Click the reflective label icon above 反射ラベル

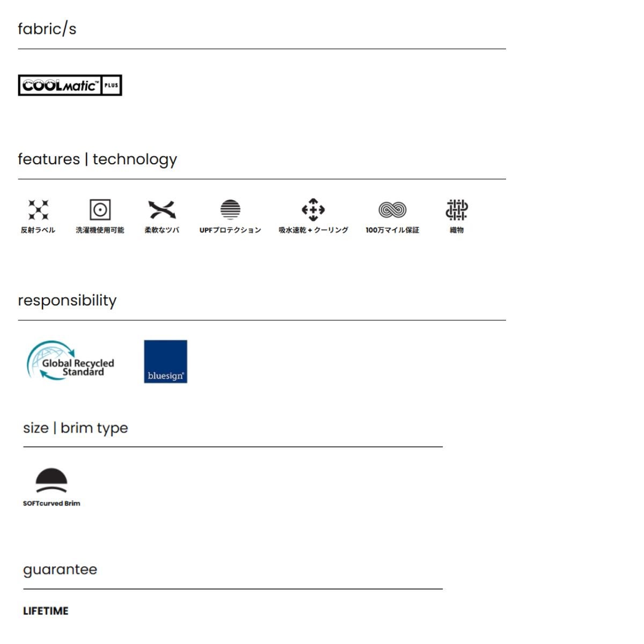pyautogui.click(x=38, y=209)
